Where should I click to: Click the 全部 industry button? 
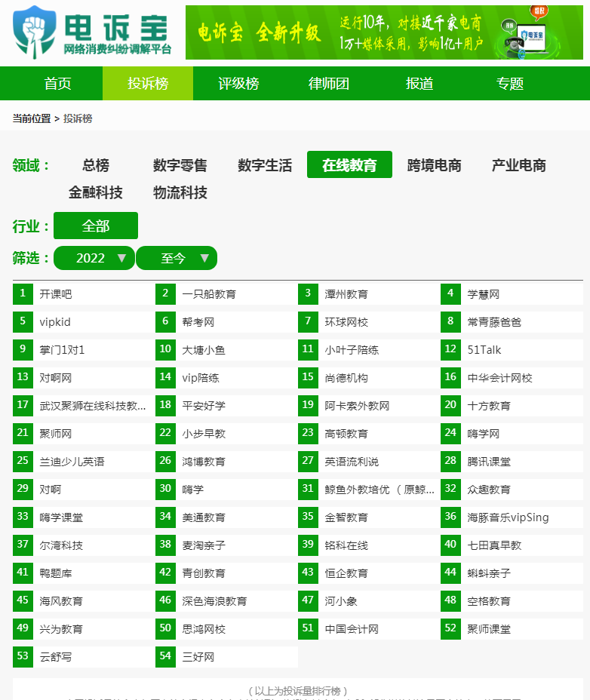click(x=96, y=226)
